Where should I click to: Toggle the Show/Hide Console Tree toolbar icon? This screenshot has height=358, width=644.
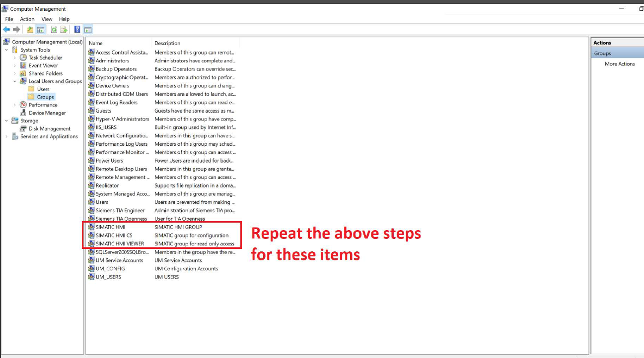pos(40,30)
